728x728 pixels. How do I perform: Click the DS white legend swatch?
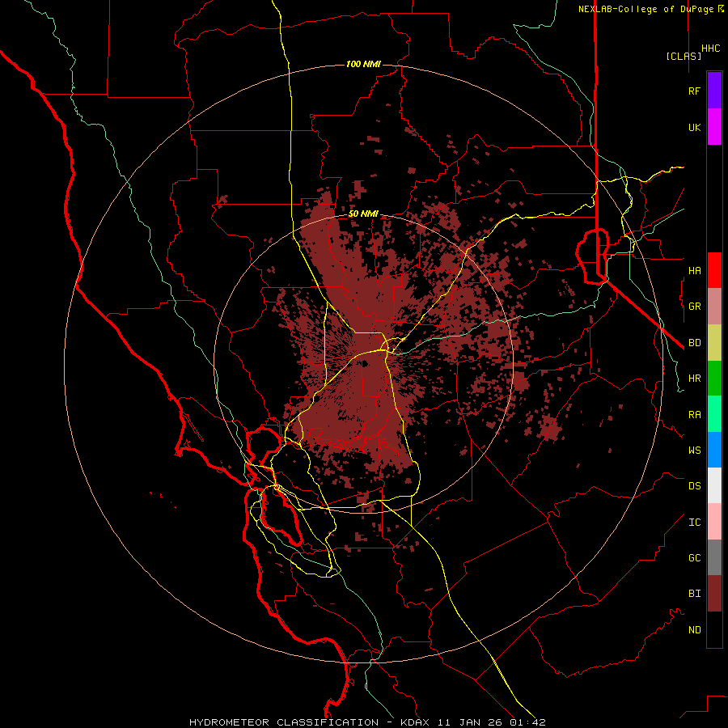click(x=714, y=485)
